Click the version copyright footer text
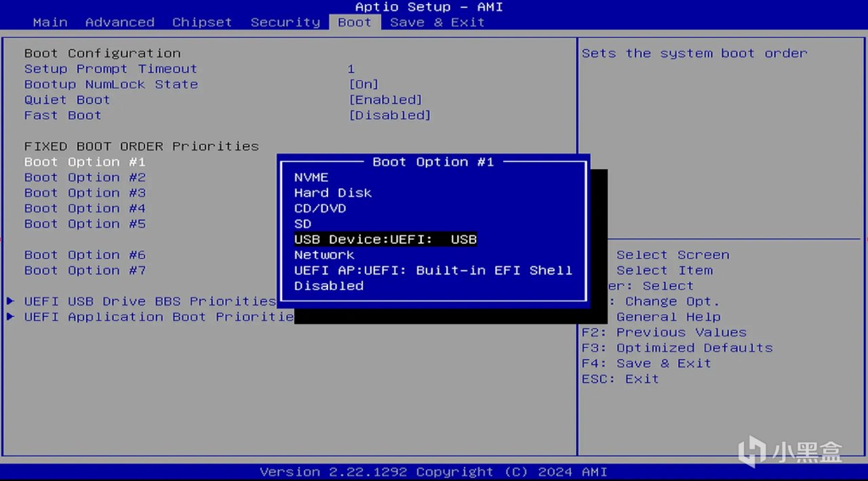The height and width of the screenshot is (481, 868). [x=433, y=472]
